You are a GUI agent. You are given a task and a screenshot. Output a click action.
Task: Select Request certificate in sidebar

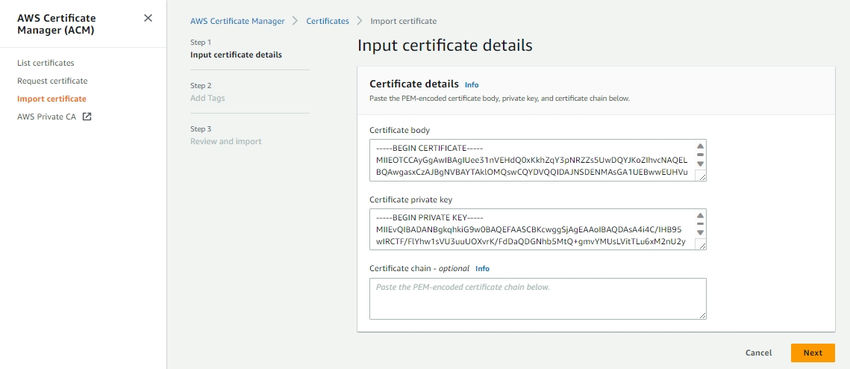point(52,81)
